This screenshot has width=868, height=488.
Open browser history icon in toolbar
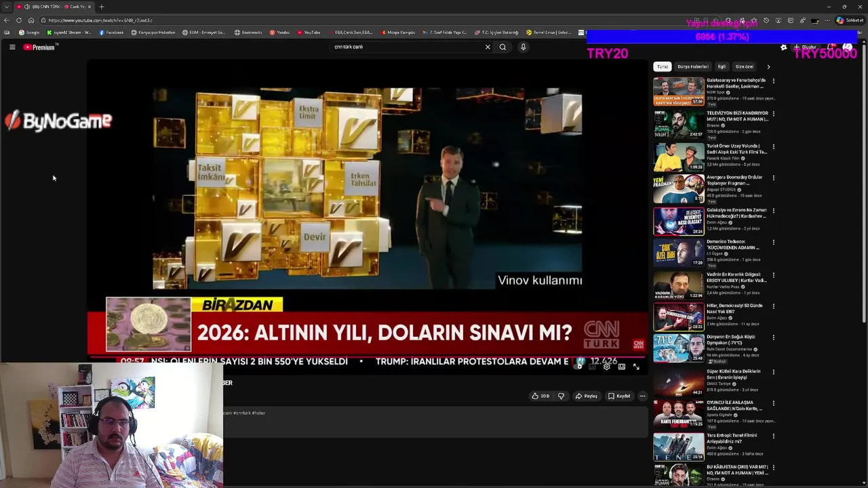point(766,20)
